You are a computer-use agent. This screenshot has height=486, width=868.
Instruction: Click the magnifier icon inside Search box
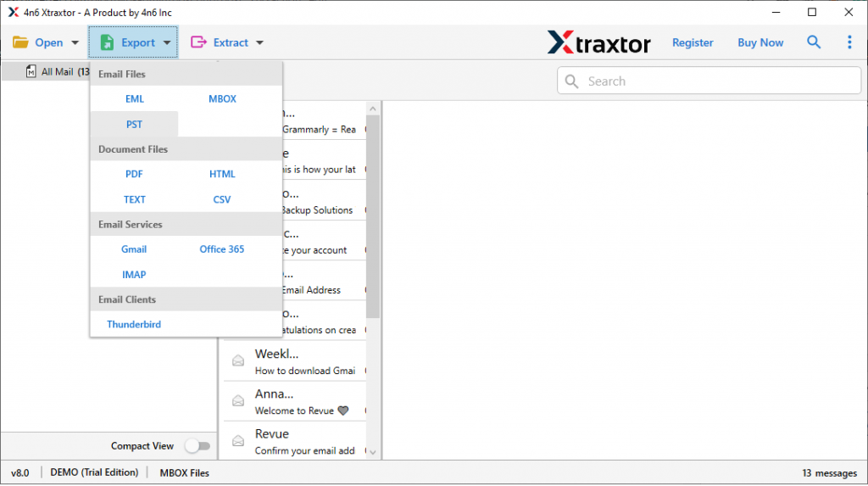click(572, 81)
